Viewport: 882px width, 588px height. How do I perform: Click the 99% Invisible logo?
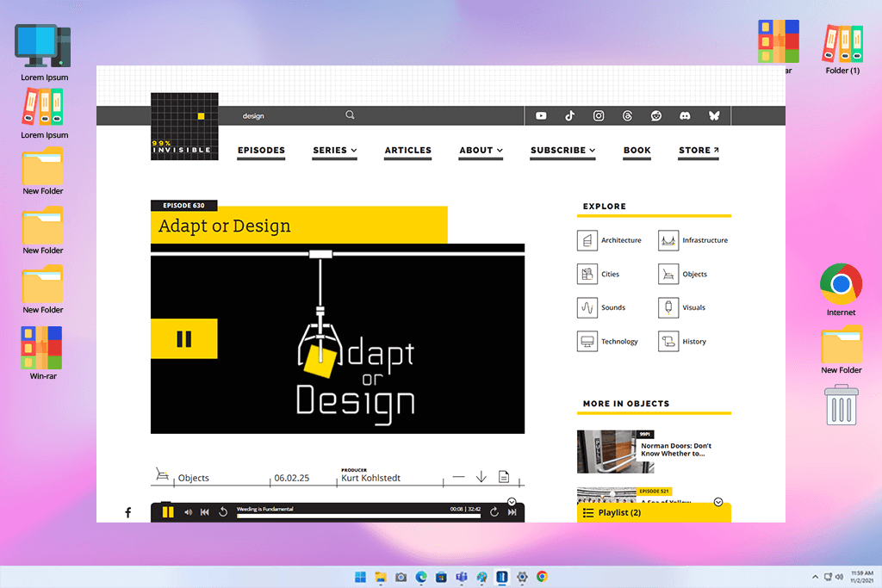(x=184, y=127)
